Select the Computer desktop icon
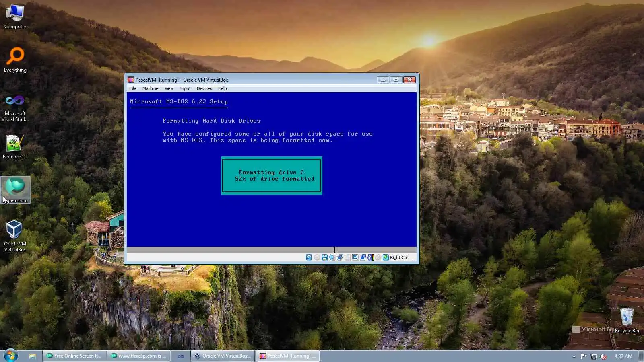 tap(15, 17)
